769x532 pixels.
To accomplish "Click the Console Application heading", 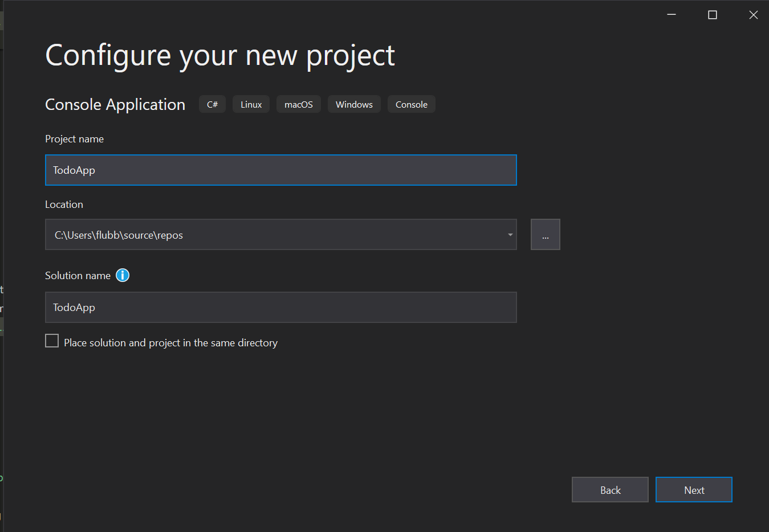I will 115,104.
